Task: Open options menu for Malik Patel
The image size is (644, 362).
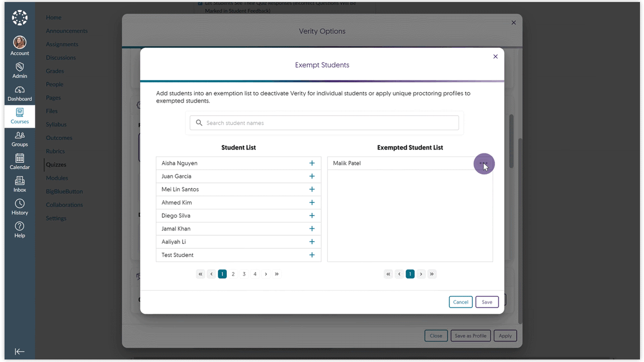Action: click(x=484, y=163)
